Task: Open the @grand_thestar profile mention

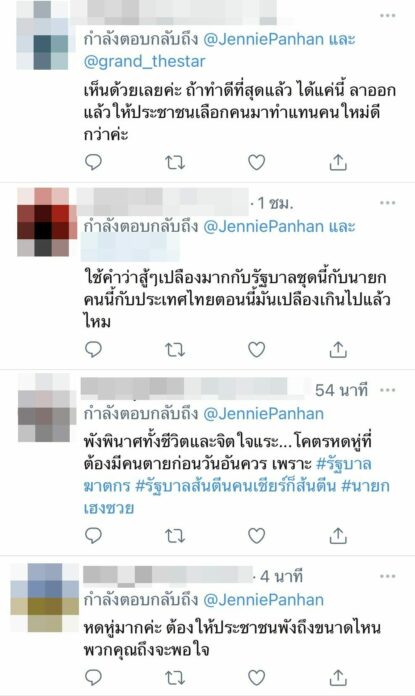Action: (x=145, y=61)
